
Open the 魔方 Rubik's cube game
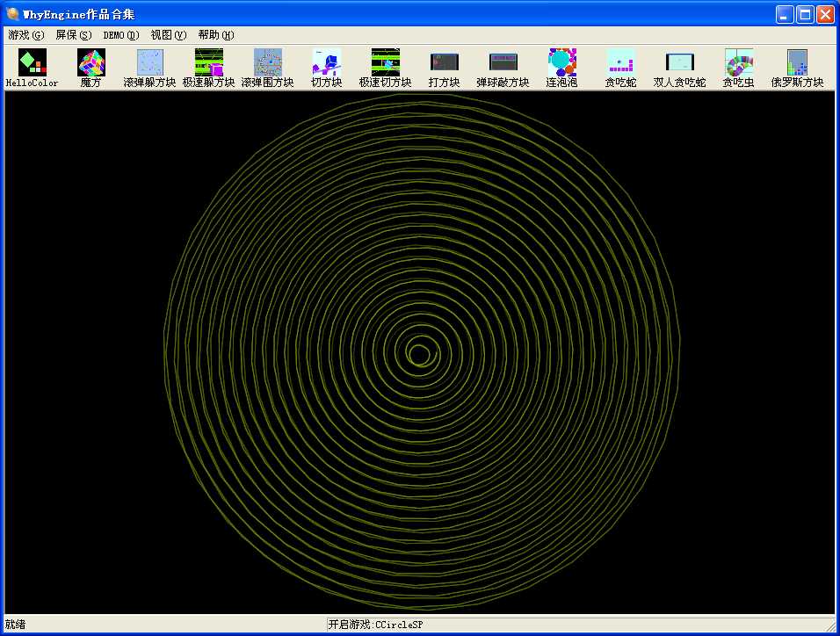pyautogui.click(x=91, y=63)
